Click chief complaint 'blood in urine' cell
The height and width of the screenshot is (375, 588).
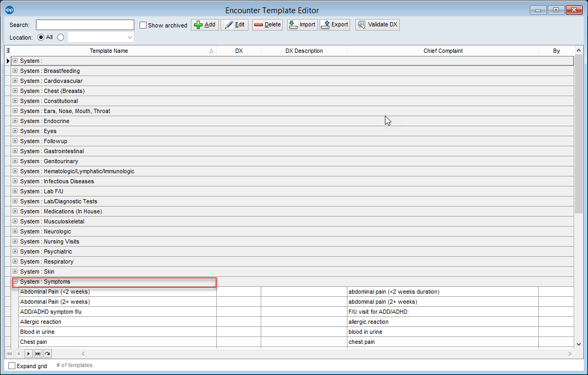point(443,332)
